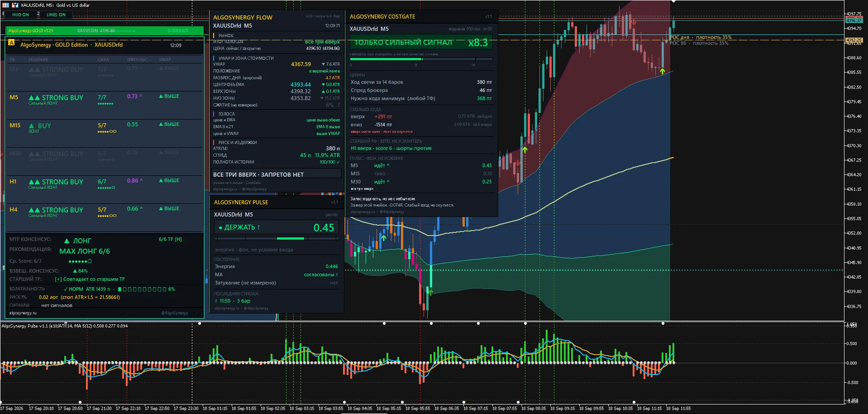
Task: Click the ДЕРЖАТЬ signal box in Pulse panel
Action: (x=277, y=227)
